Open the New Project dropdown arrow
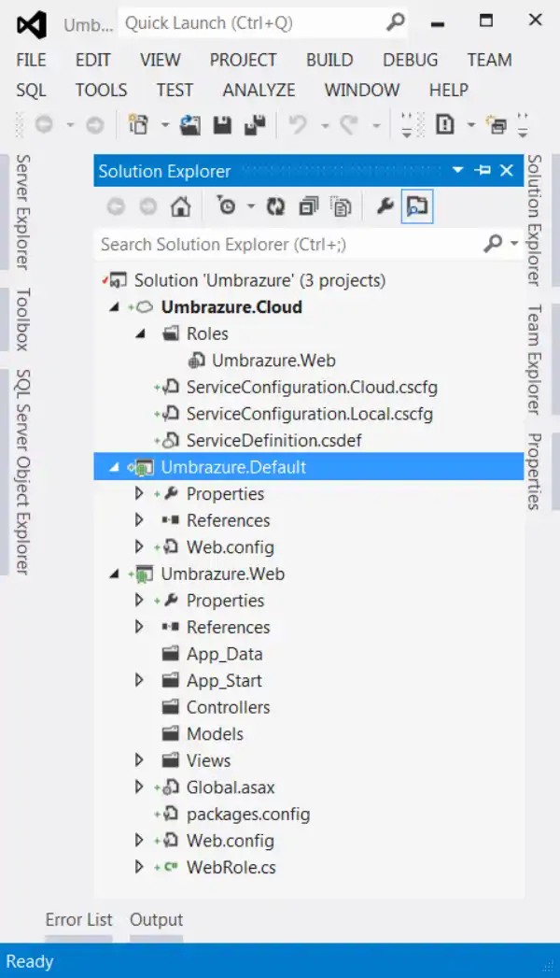This screenshot has height=978, width=560. pos(165,125)
